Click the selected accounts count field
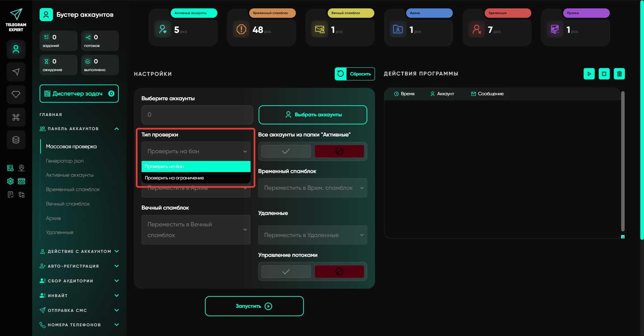The image size is (644, 336). (197, 115)
